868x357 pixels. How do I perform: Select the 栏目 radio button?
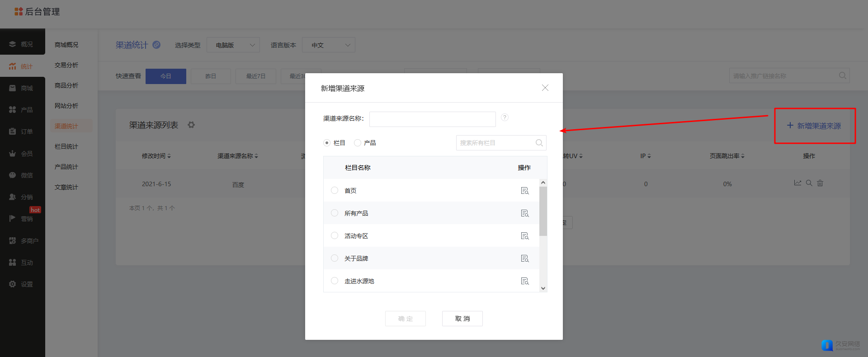click(x=327, y=143)
